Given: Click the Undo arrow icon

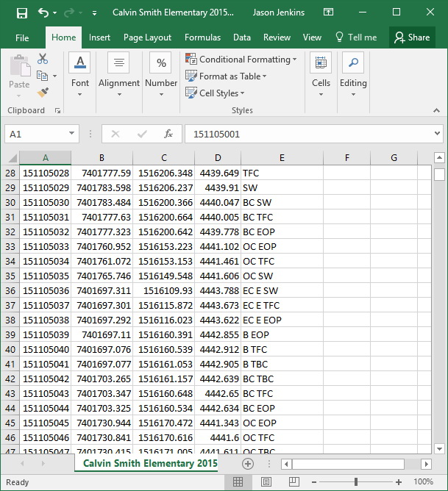Looking at the screenshot, I should 43,12.
